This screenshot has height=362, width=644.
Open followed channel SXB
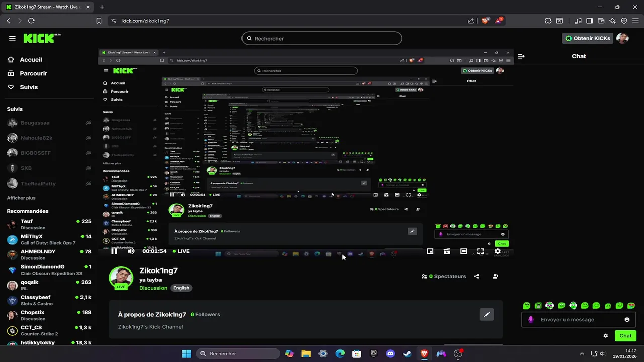click(x=49, y=168)
